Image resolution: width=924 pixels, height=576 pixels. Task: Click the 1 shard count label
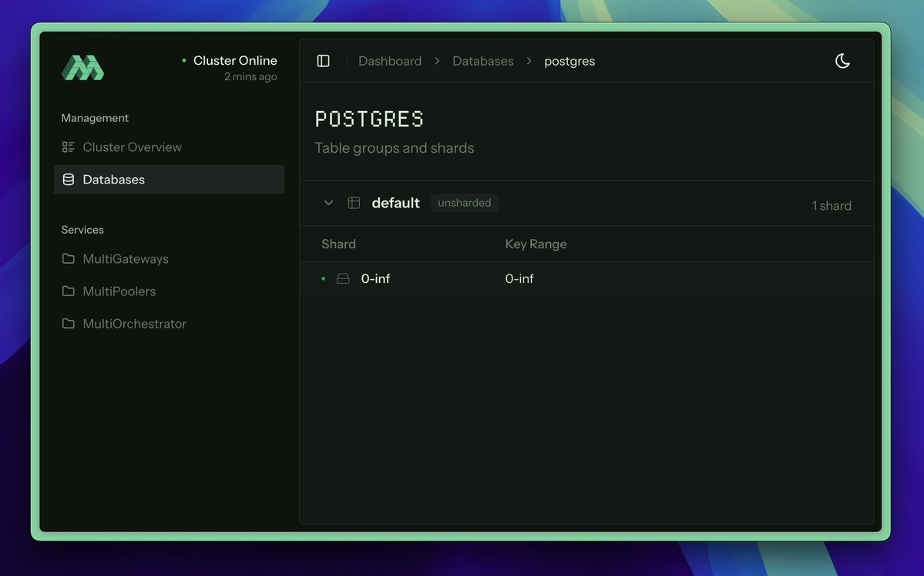pyautogui.click(x=832, y=205)
